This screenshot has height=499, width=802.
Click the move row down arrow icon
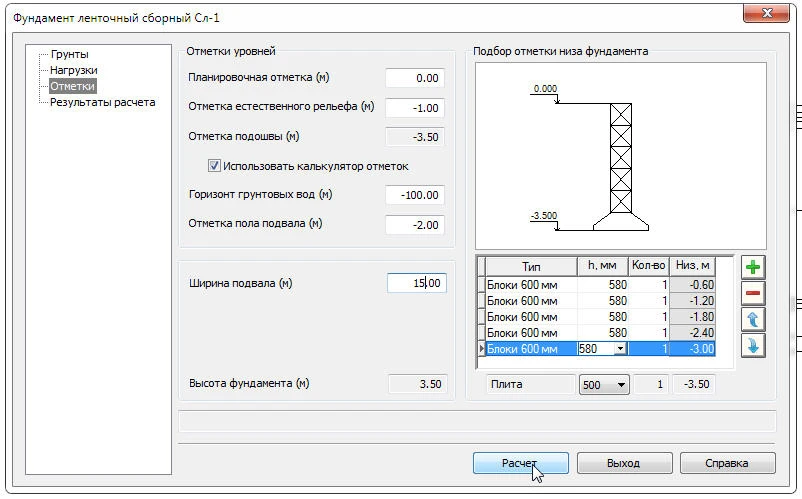click(x=752, y=345)
